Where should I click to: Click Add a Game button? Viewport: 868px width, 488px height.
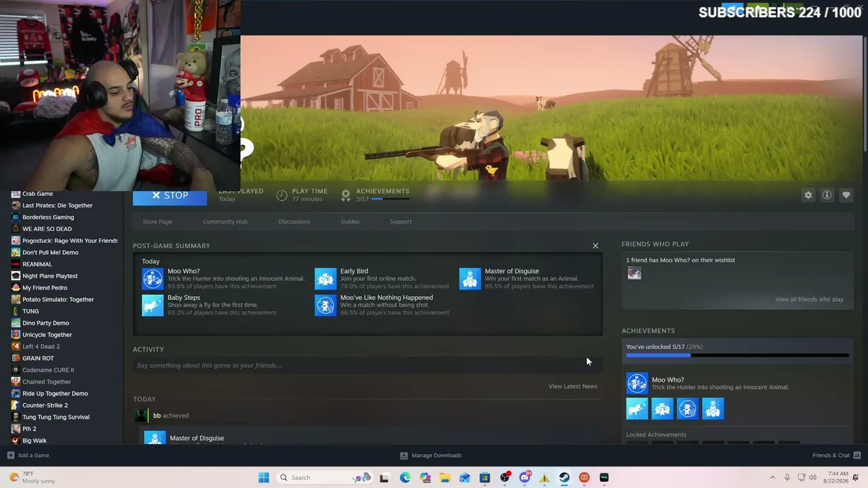pyautogui.click(x=28, y=455)
